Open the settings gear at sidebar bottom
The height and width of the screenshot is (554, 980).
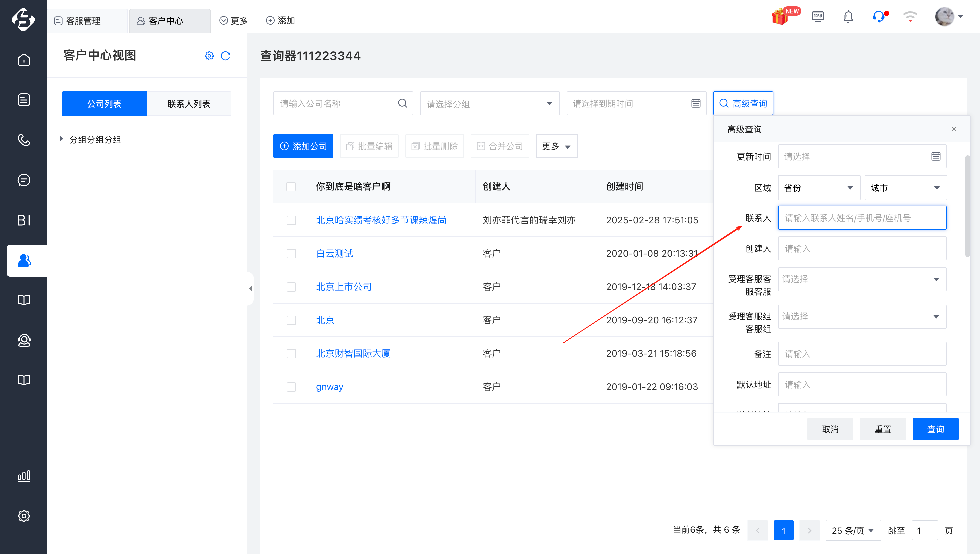tap(24, 516)
